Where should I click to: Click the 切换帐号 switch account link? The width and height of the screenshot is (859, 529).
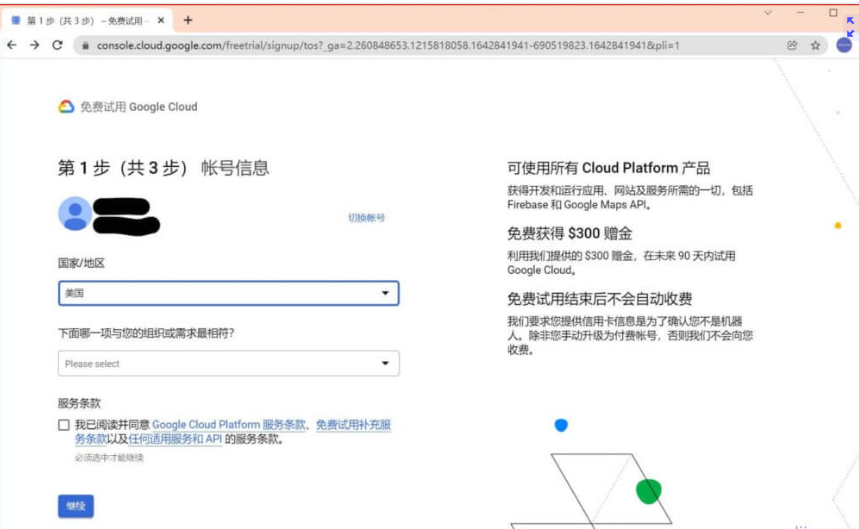click(x=366, y=218)
